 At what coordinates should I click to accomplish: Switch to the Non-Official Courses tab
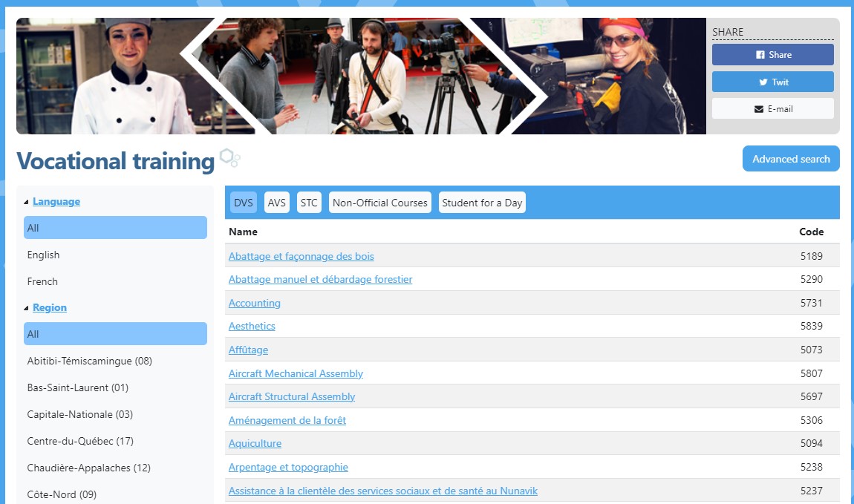coord(379,202)
